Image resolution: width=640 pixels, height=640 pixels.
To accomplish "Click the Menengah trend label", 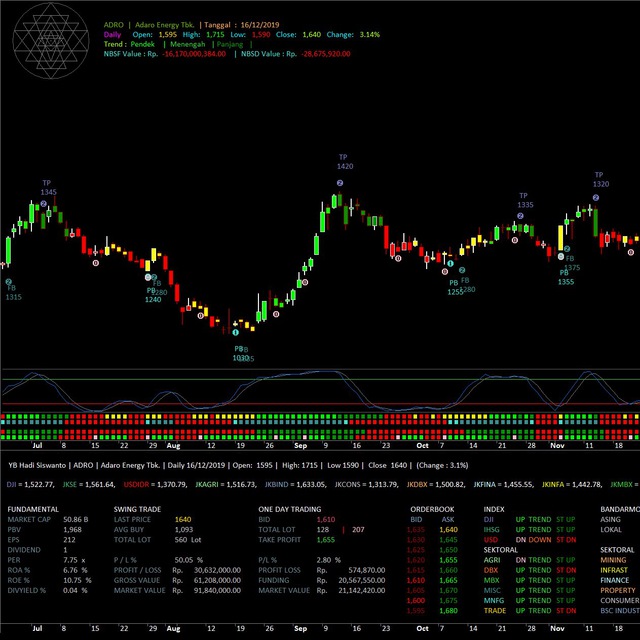I will pos(188,44).
